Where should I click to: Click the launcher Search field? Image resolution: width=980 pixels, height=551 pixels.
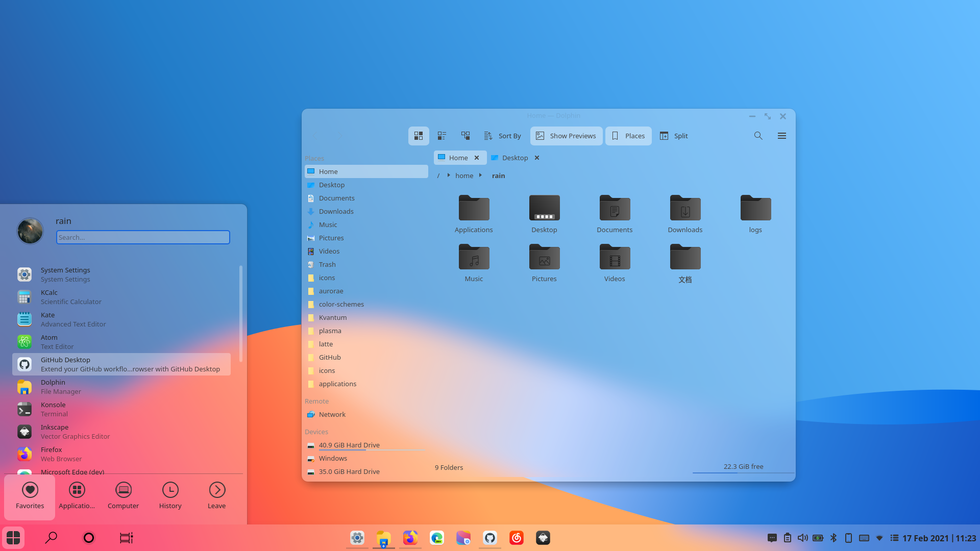[143, 237]
